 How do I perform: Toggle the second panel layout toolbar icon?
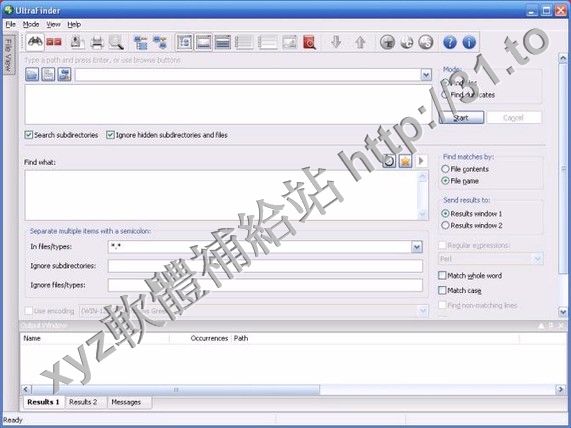pyautogui.click(x=204, y=42)
